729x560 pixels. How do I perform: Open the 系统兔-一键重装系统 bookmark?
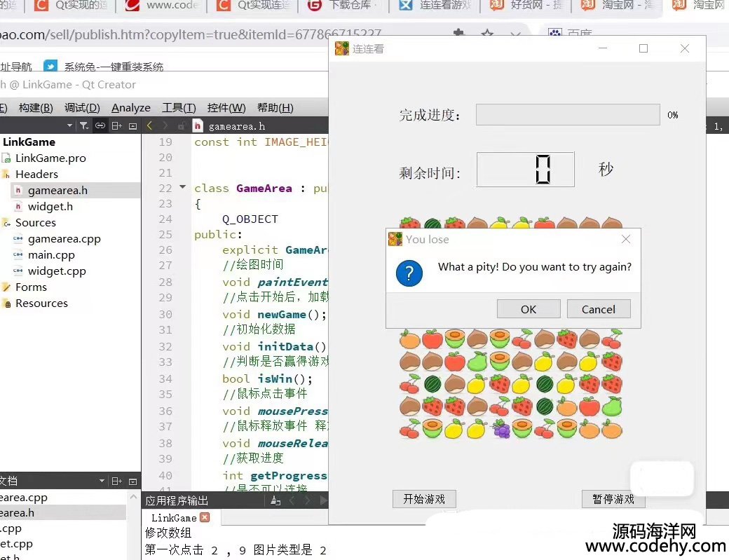[x=104, y=67]
